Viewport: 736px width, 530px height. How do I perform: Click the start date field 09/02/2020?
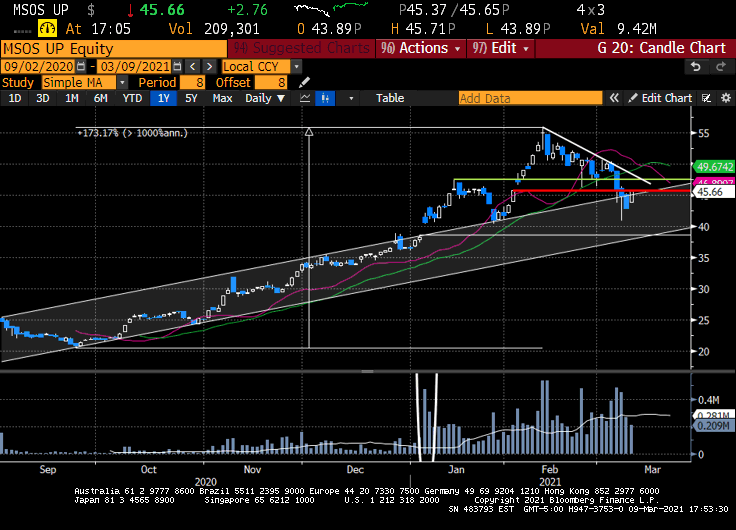[38, 66]
